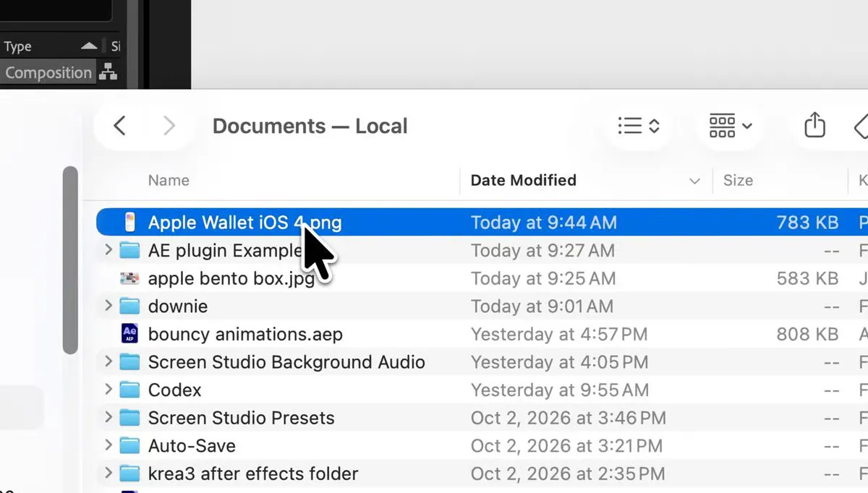This screenshot has height=493, width=868.
Task: Click the Composition flowchart icon in After Effects
Action: pos(108,72)
